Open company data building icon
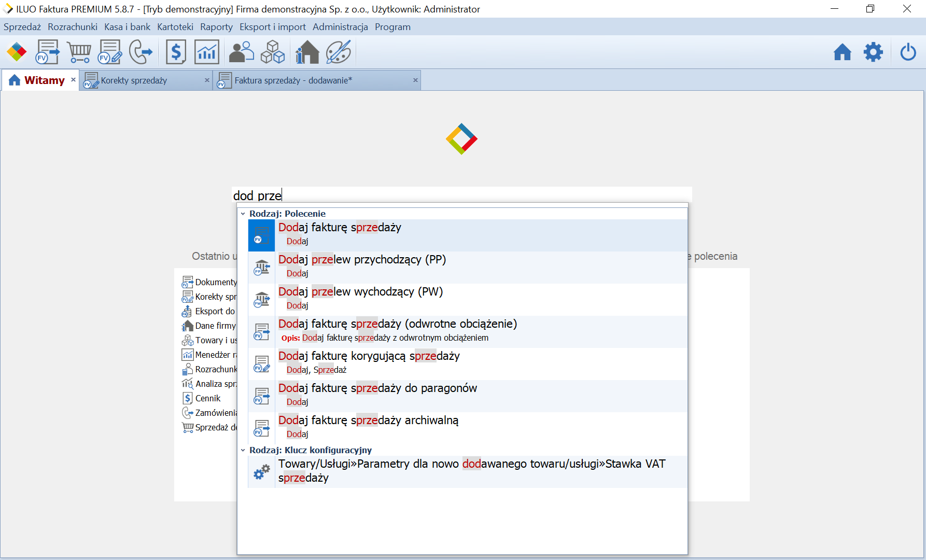 point(307,52)
